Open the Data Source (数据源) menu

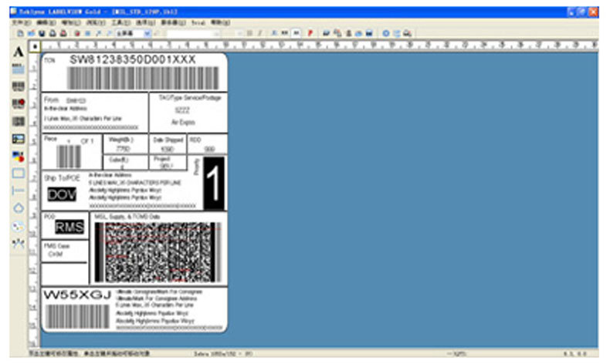(173, 23)
